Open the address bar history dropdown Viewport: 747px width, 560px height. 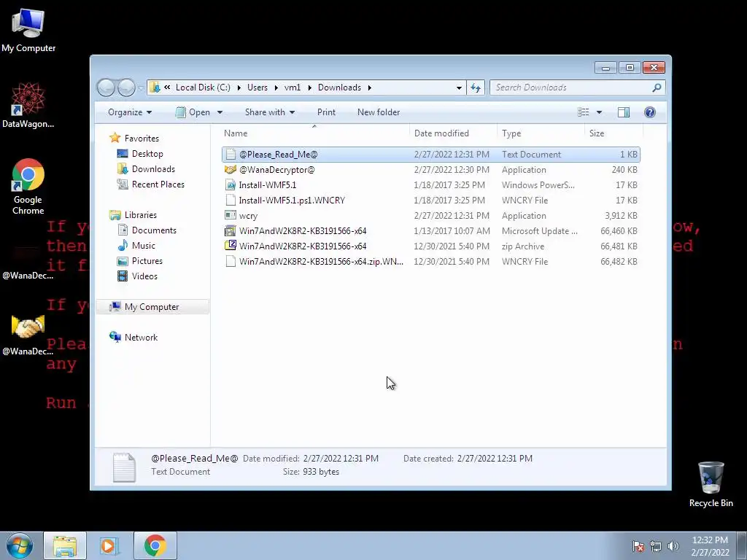coord(459,87)
